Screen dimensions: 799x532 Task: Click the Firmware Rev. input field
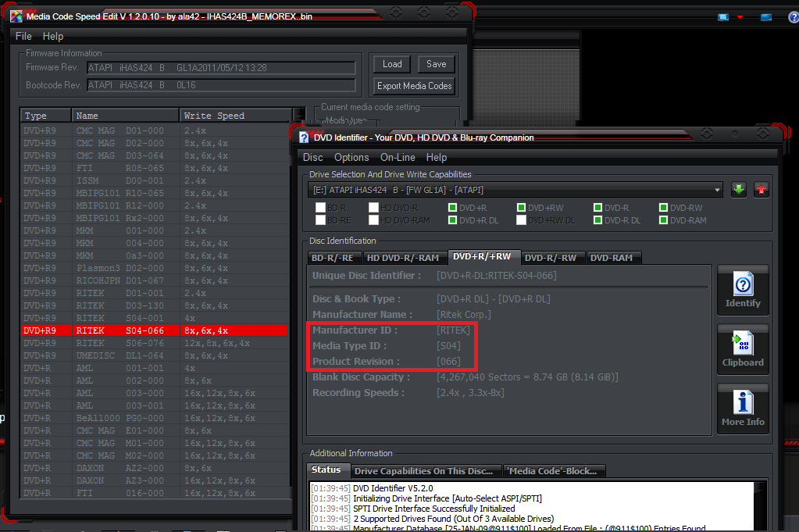coord(221,68)
